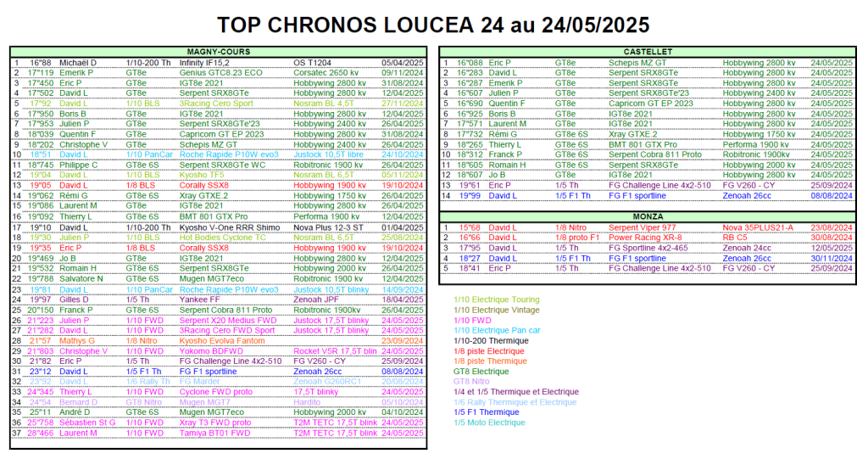This screenshot has height=459, width=868.
Task: Select the FG Sportline 4x2-465 cell
Action: pos(648,248)
